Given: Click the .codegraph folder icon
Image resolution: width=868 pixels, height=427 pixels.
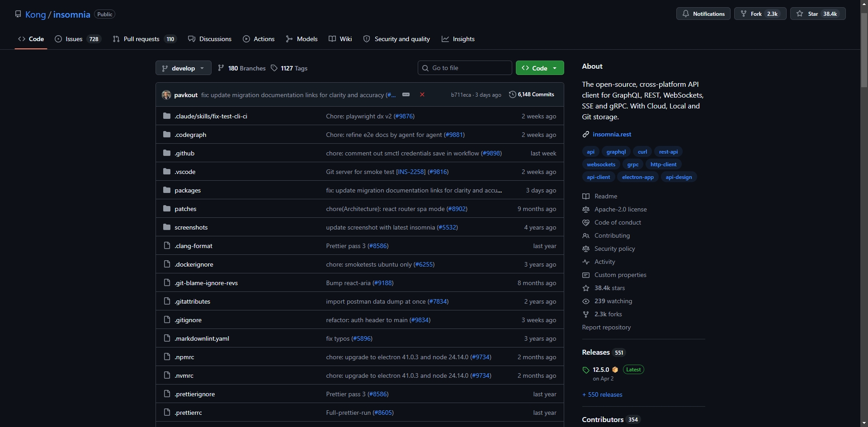Looking at the screenshot, I should (x=167, y=135).
